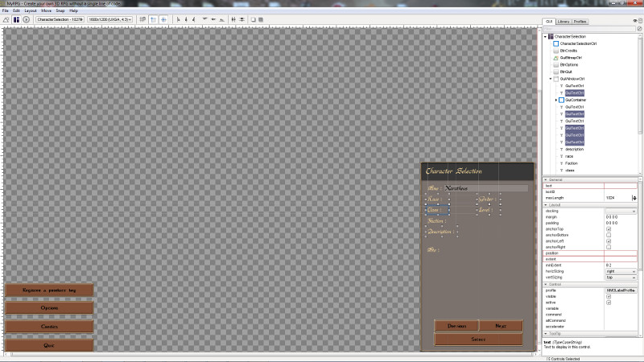
Task: Clear the tree filter with the icon
Action: pos(639,29)
